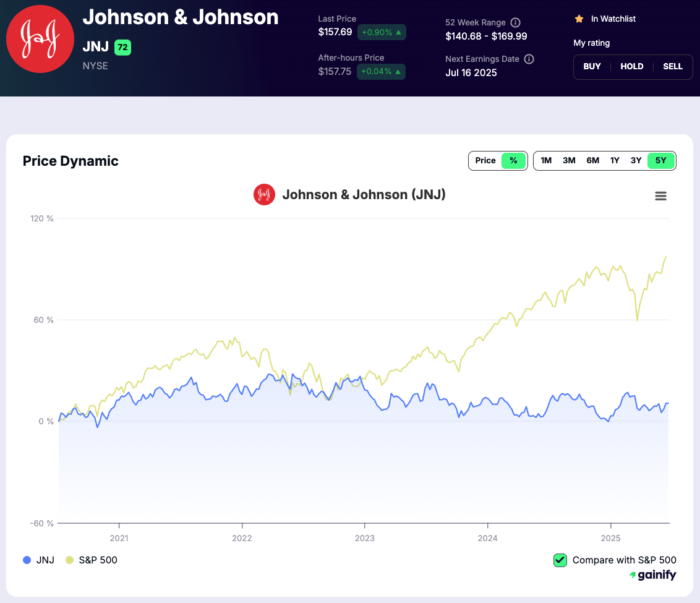Click the NYSE exchange label
Screen dimensions: 700x603
pyautogui.click(x=95, y=66)
